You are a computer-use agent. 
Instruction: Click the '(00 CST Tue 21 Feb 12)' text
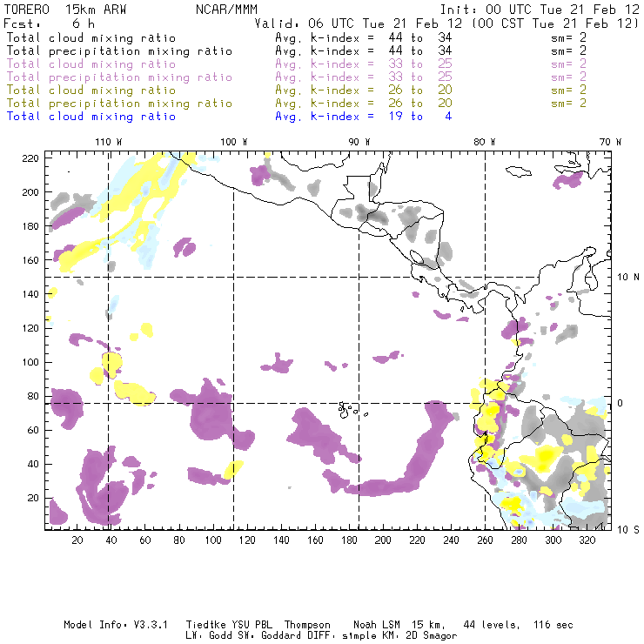point(555,23)
